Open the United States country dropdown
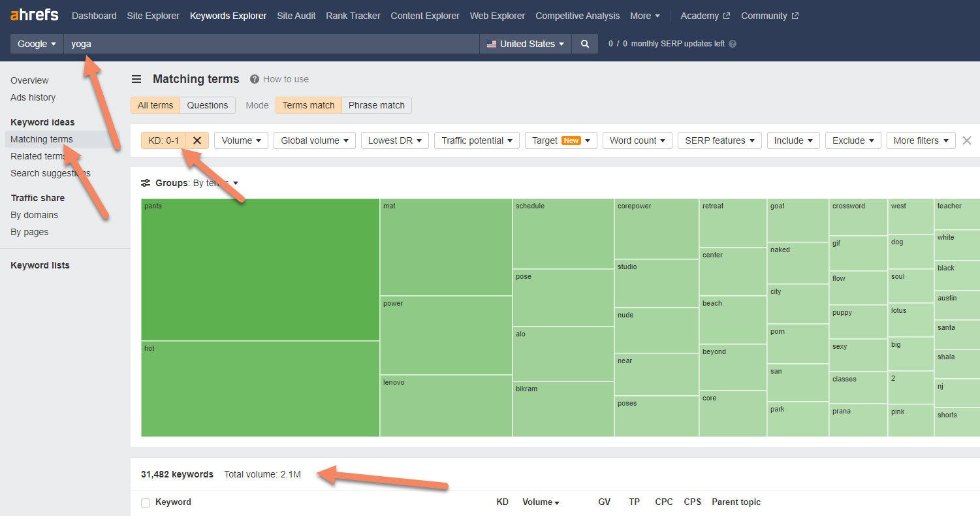 point(526,44)
